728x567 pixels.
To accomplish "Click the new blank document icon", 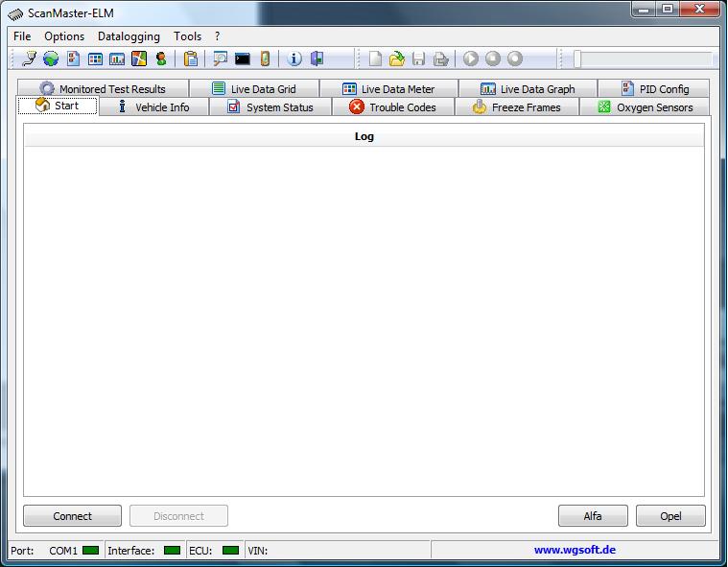I will tap(375, 59).
